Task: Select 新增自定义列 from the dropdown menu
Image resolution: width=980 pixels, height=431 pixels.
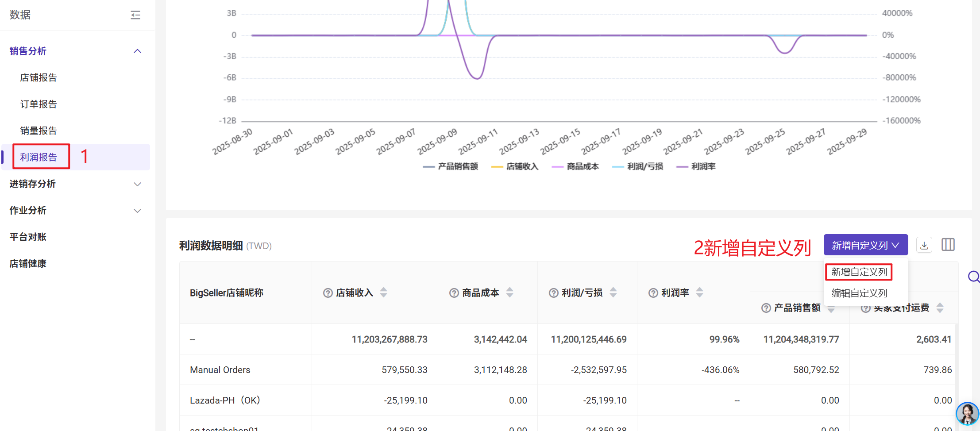Action: click(859, 272)
